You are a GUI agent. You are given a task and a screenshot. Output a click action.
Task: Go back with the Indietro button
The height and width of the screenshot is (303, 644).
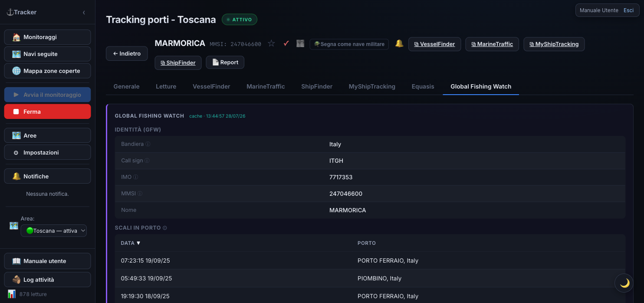point(127,53)
